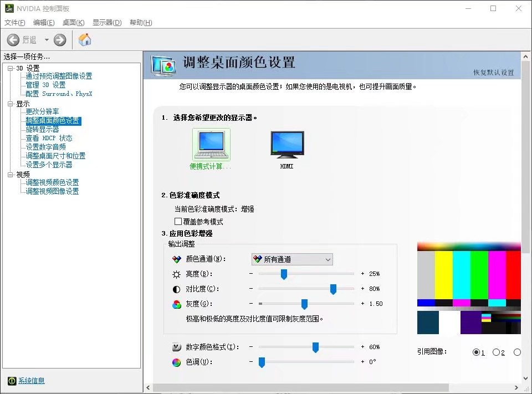Screen dimensions: 532x394
Task: Open the 帮助(H) menu
Action: point(141,22)
